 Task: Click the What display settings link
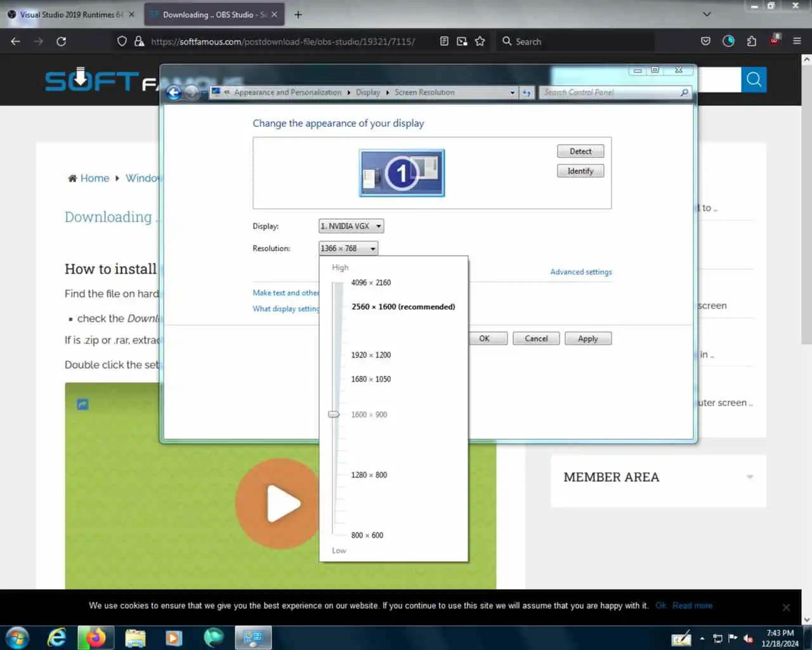pos(285,308)
